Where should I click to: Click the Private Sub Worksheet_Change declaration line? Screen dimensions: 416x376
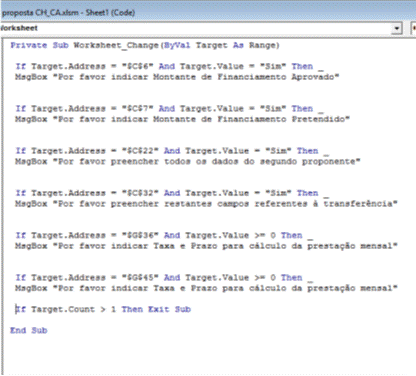point(145,45)
